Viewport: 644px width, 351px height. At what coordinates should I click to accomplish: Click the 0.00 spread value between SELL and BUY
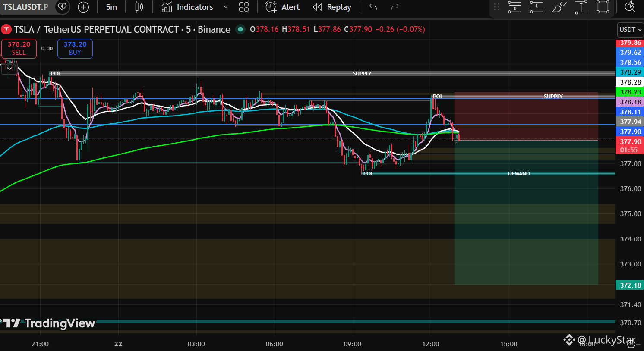[47, 48]
